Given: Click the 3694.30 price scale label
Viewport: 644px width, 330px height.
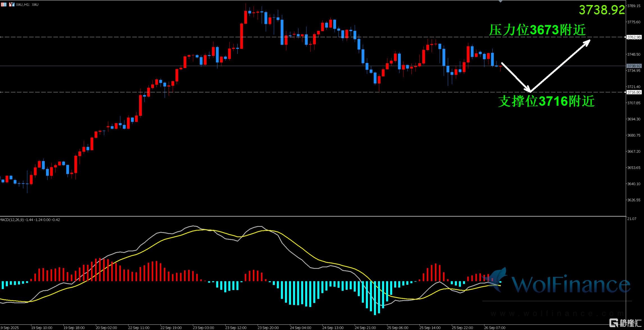Looking at the screenshot, I should [634, 119].
